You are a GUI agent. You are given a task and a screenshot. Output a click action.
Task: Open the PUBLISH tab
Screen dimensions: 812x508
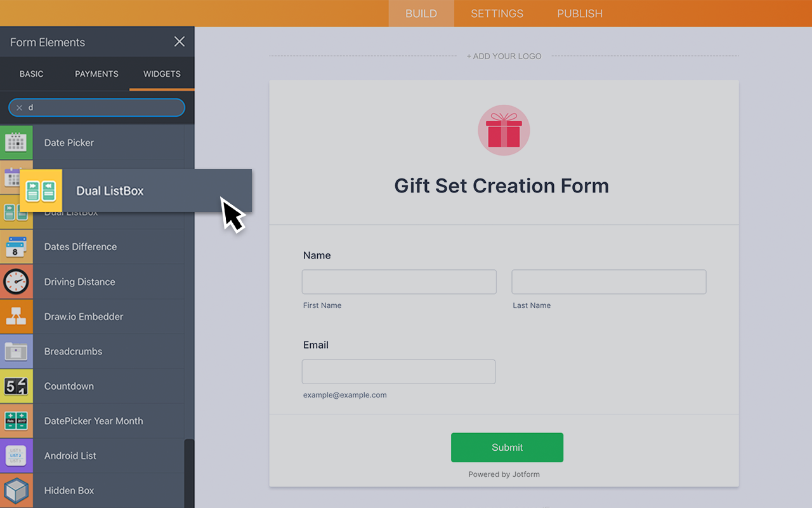coord(580,13)
